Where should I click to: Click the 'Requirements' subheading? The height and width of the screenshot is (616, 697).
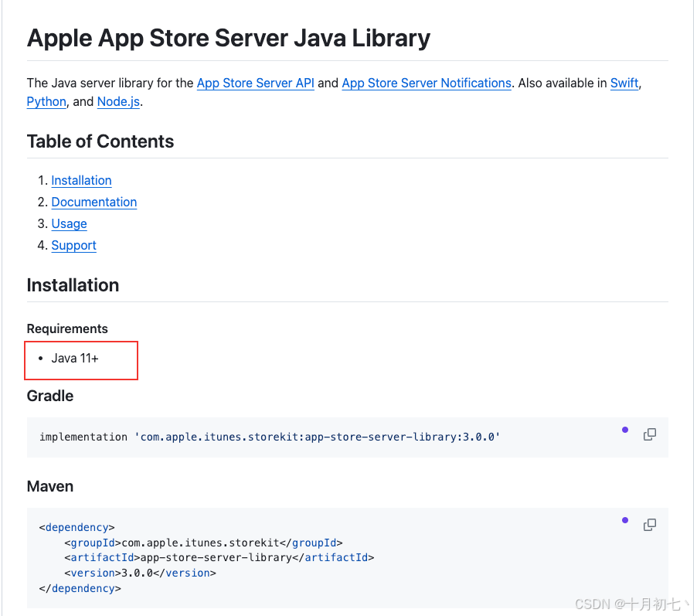67,328
